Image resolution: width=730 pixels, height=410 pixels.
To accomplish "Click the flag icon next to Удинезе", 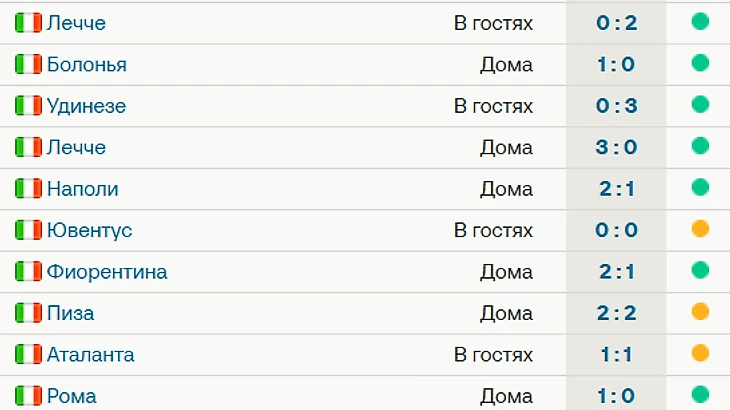I will pyautogui.click(x=28, y=106).
